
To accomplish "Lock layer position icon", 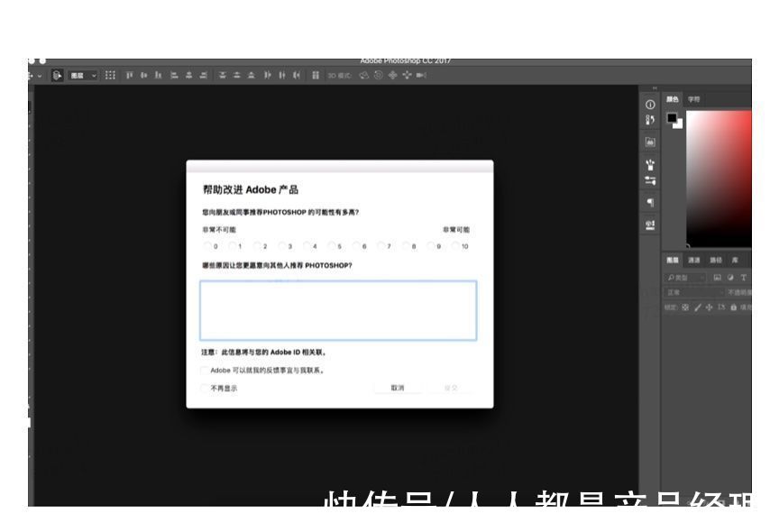I will (x=709, y=307).
